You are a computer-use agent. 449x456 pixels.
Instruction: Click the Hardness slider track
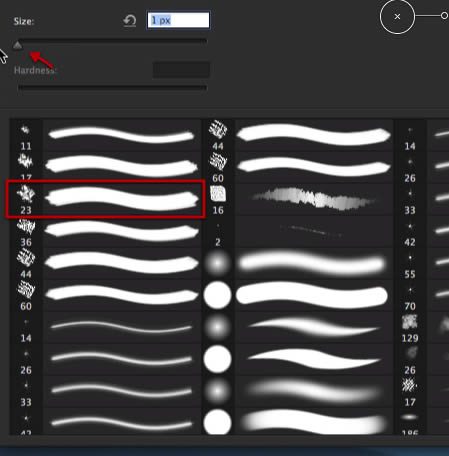tap(112, 88)
